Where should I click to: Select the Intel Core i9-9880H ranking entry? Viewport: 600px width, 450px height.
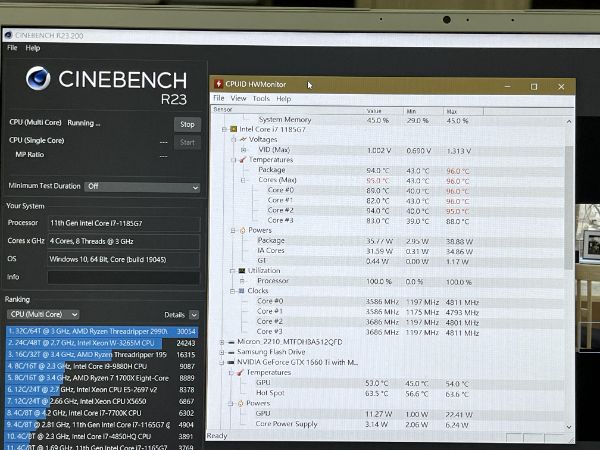102,367
